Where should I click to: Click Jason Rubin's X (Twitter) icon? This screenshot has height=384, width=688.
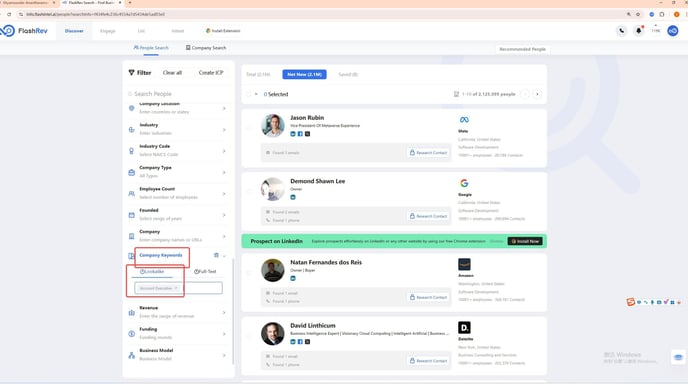pyautogui.click(x=307, y=134)
